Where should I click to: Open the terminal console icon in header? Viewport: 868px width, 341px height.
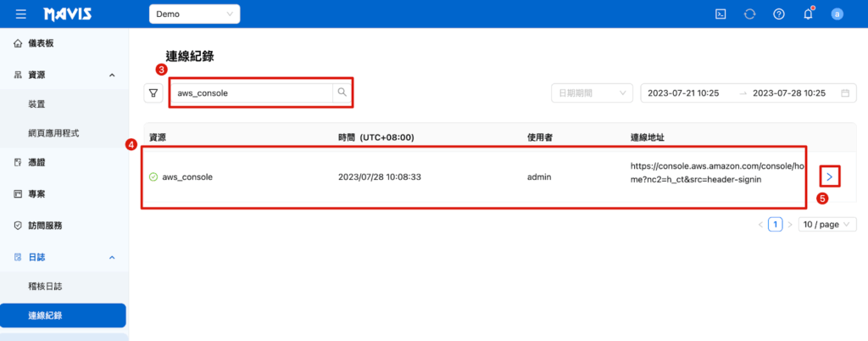click(721, 14)
